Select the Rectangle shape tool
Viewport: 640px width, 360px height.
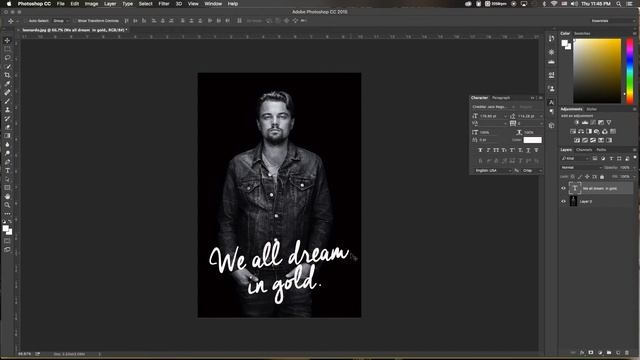tap(7, 188)
